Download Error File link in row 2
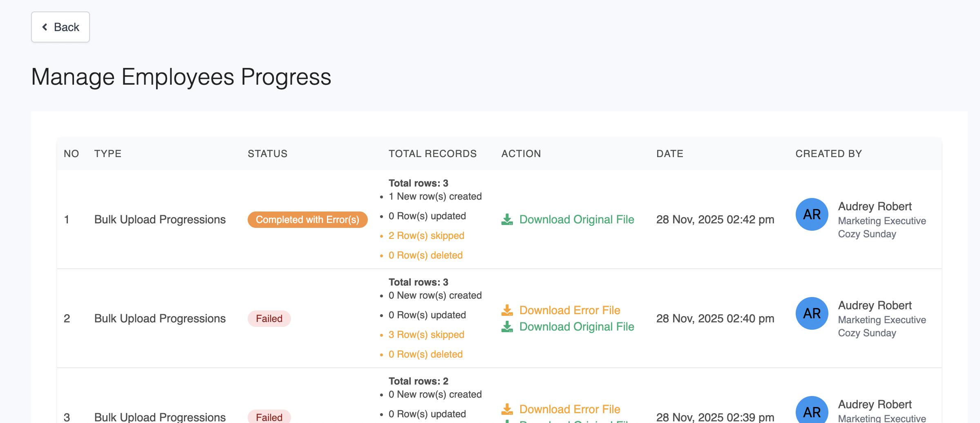The image size is (980, 423). click(x=570, y=310)
